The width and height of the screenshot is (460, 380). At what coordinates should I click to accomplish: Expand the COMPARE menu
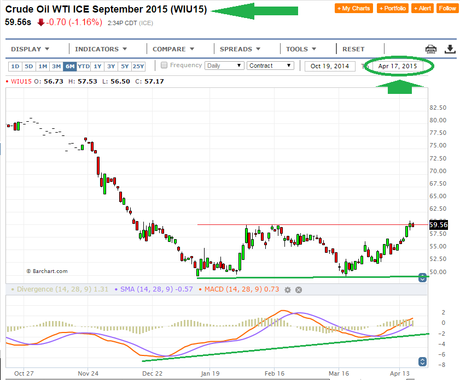173,49
